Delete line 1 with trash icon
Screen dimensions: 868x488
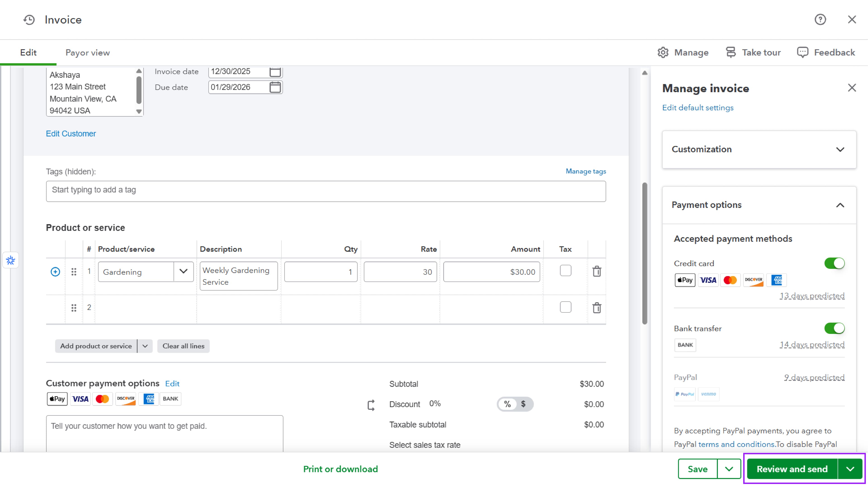(x=597, y=271)
